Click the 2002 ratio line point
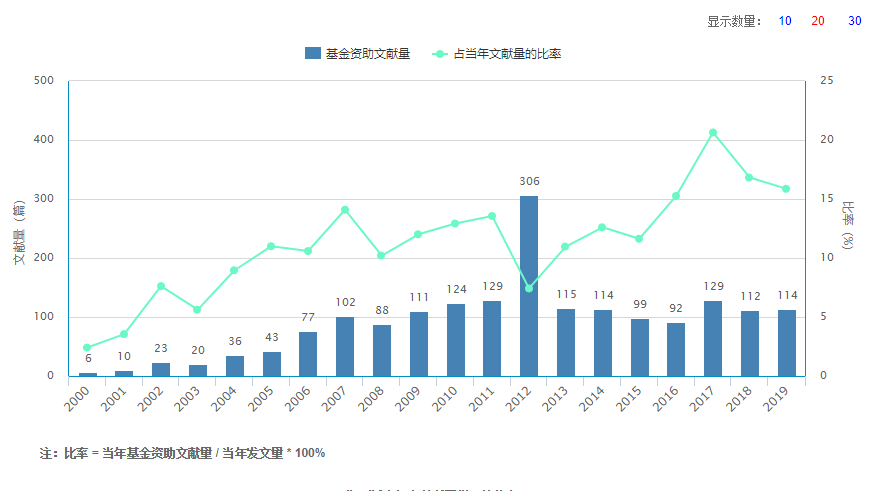Viewport: 876px width, 491px height. click(x=161, y=286)
